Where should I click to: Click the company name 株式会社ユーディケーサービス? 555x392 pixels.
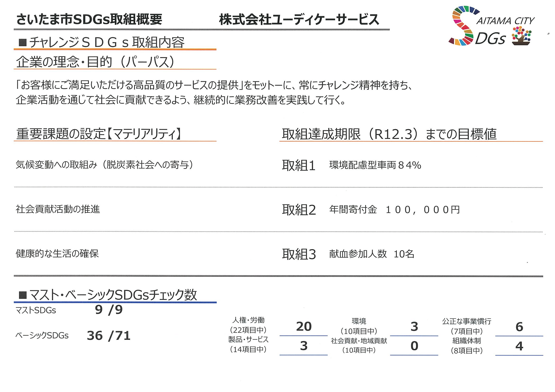[x=299, y=19]
